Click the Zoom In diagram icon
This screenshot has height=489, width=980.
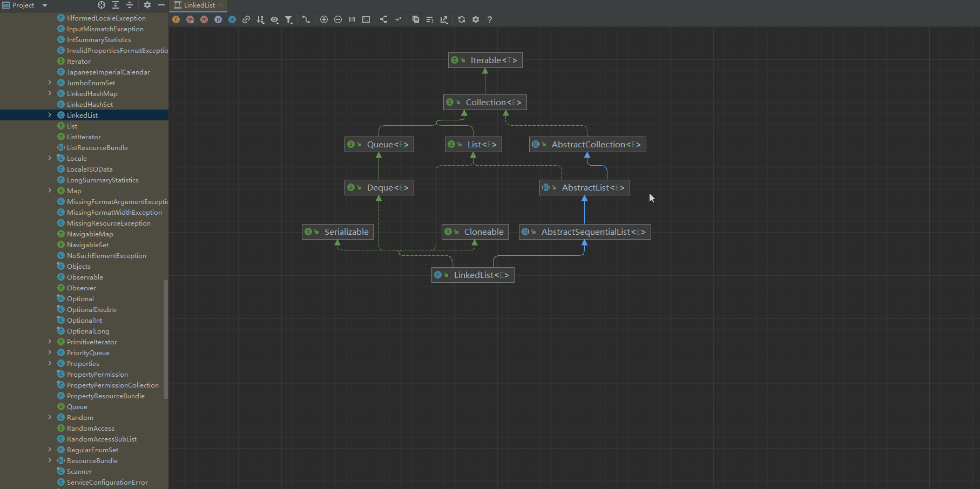(324, 19)
